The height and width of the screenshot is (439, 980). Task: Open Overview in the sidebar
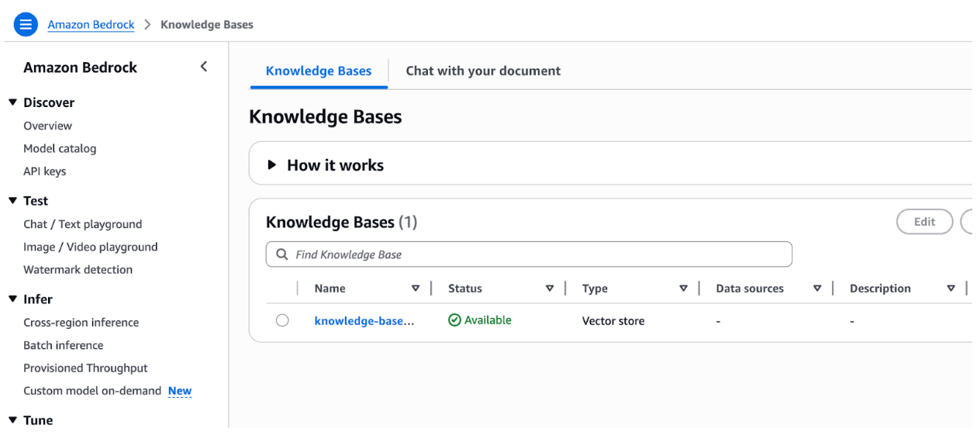point(47,126)
